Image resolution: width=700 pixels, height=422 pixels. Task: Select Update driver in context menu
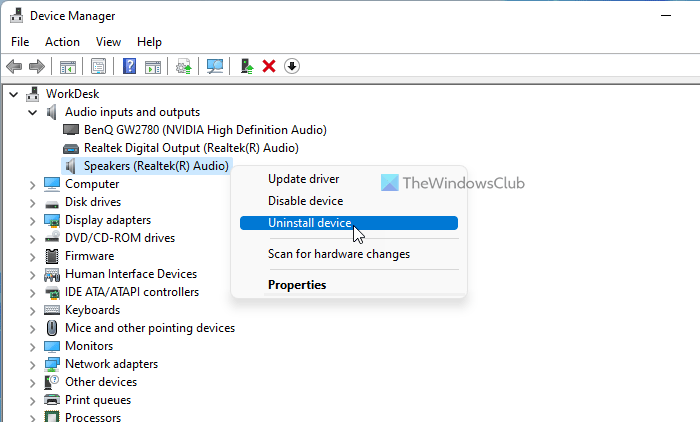point(303,179)
